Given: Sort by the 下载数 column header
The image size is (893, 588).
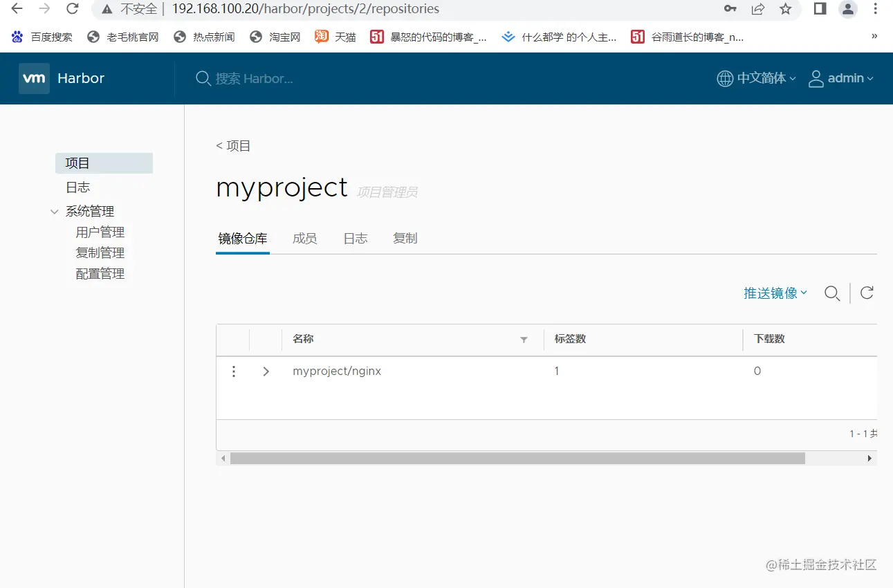Looking at the screenshot, I should tap(769, 339).
